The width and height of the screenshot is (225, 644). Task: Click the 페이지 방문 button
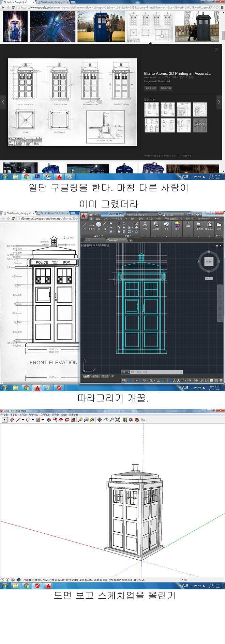click(x=151, y=88)
